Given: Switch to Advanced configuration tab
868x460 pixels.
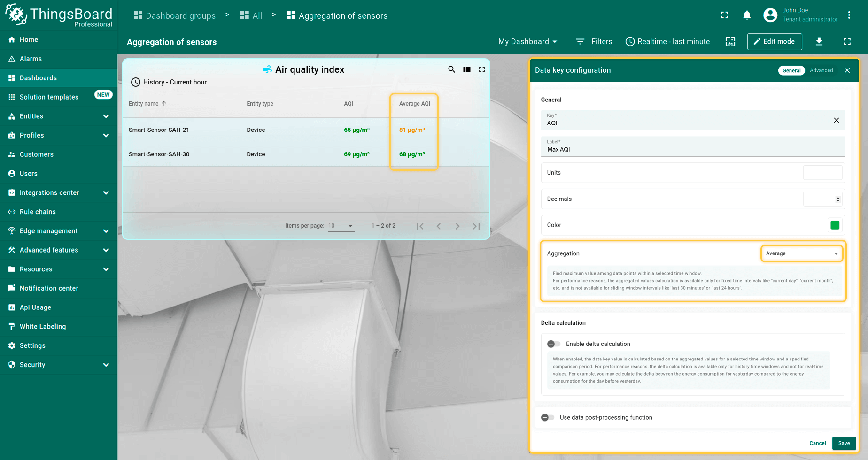Looking at the screenshot, I should (821, 70).
